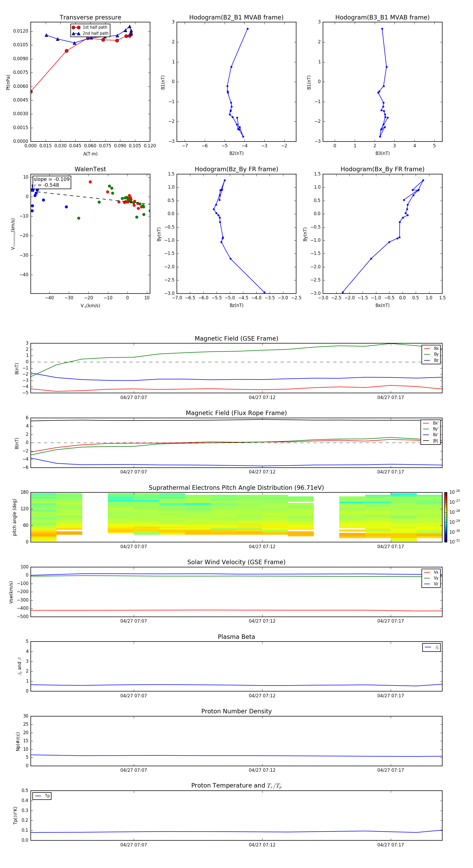473x868 pixels.
Task: Select the Tp legend entry
Action: click(x=42, y=796)
